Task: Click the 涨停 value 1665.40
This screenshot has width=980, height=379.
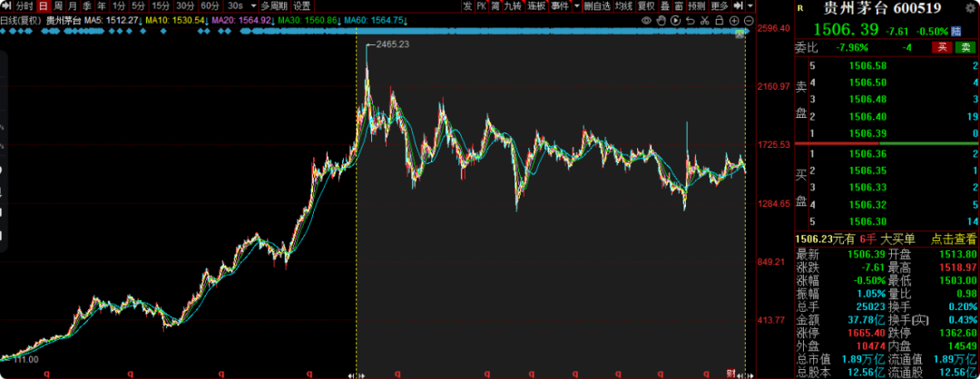Action: (x=865, y=334)
